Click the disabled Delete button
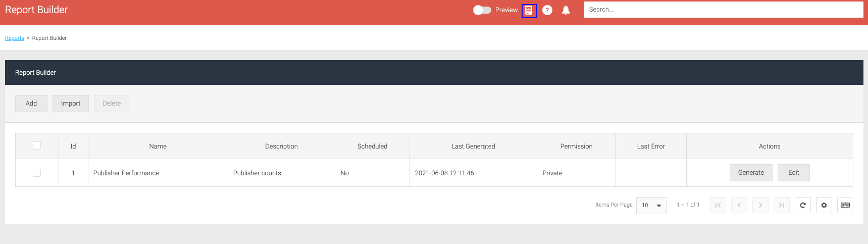 tap(112, 104)
